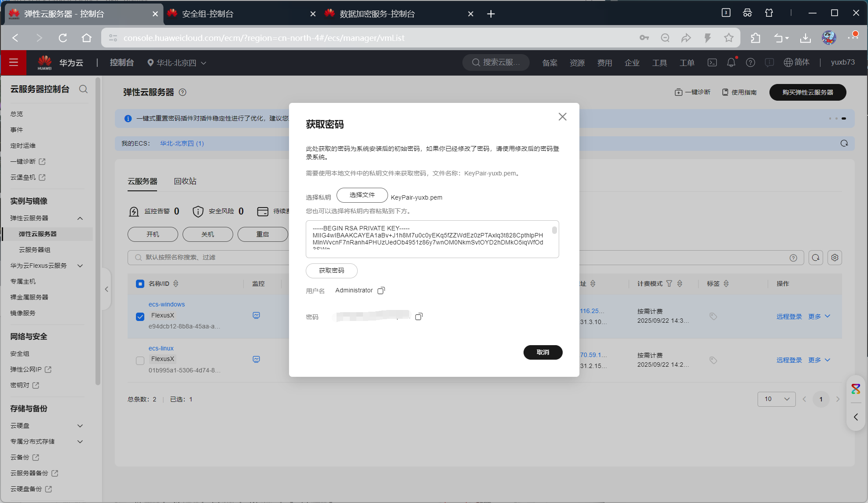Copy the Administrator username icon
This screenshot has width=868, height=503.
[381, 291]
